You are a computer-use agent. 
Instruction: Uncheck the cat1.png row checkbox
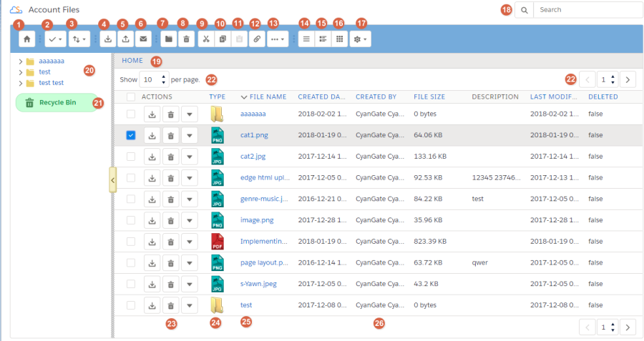(x=130, y=135)
